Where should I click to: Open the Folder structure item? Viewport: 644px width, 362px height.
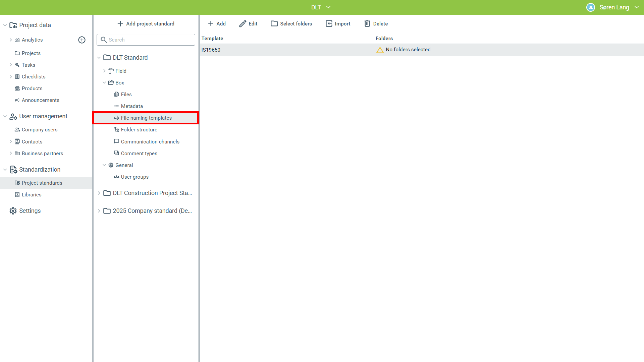[139, 130]
